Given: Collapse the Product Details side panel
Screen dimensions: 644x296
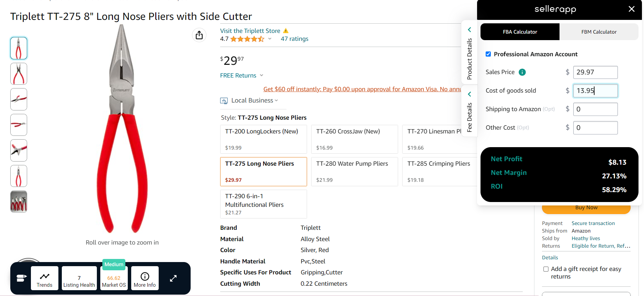Looking at the screenshot, I should pyautogui.click(x=469, y=30).
